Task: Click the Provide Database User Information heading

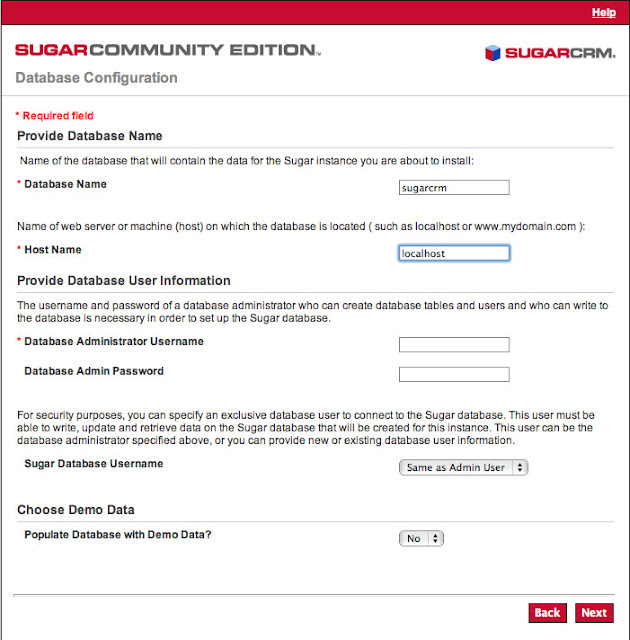Action: point(124,280)
